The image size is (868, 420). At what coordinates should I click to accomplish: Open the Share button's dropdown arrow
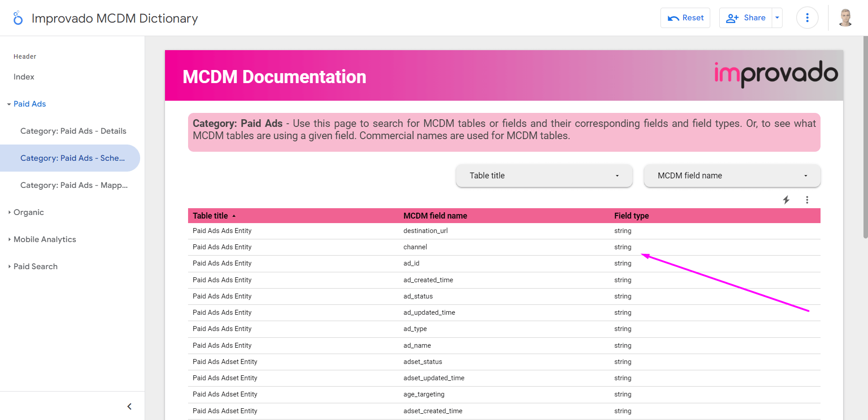pyautogui.click(x=777, y=18)
